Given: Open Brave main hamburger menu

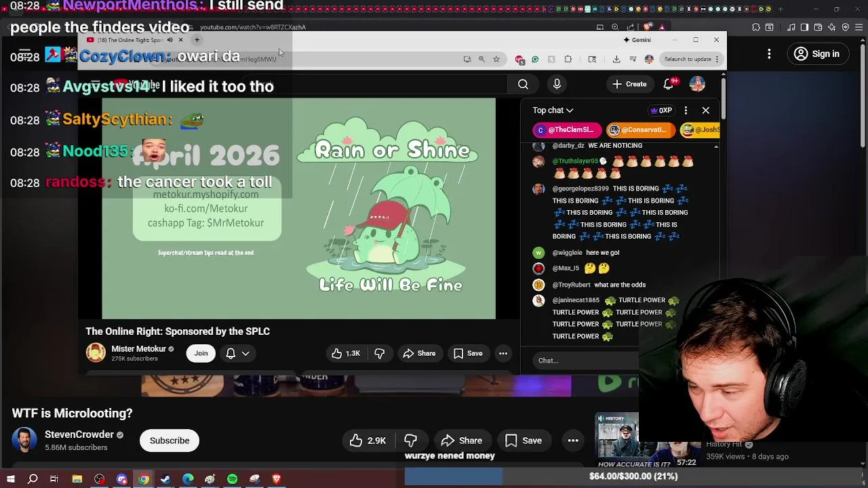Looking at the screenshot, I should (x=859, y=27).
